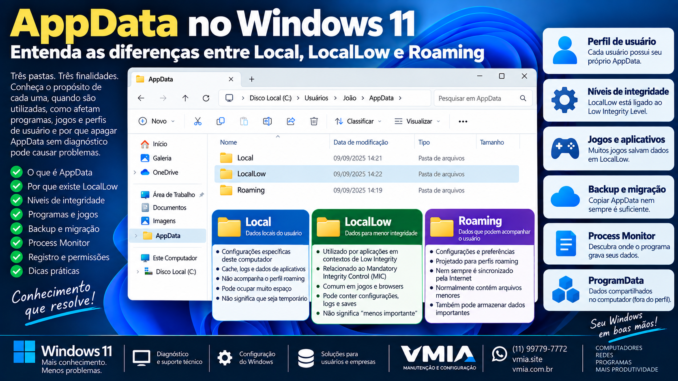Click the Jogos e aplicativos gamepad icon
This screenshot has height=381, width=678.
565,149
